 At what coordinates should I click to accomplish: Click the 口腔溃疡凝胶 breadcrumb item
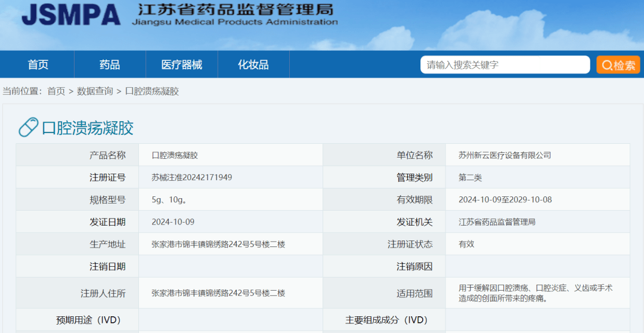(x=151, y=91)
